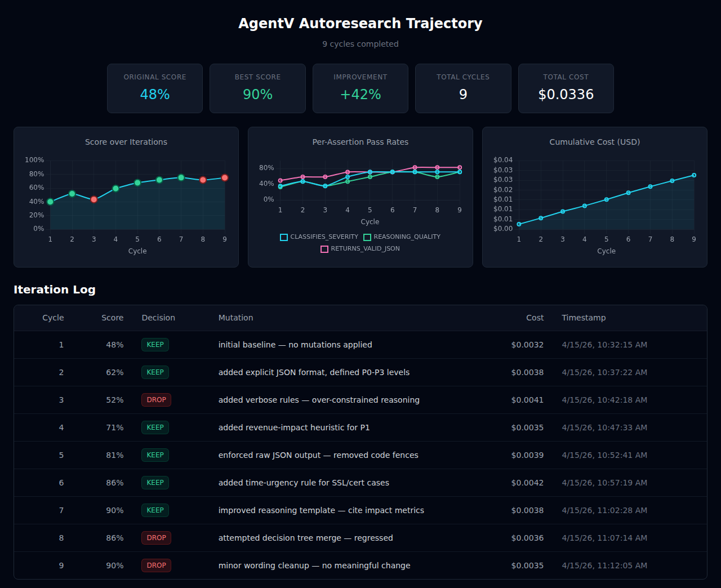Click the Timestamp column header
The height and width of the screenshot is (588, 721).
[584, 318]
